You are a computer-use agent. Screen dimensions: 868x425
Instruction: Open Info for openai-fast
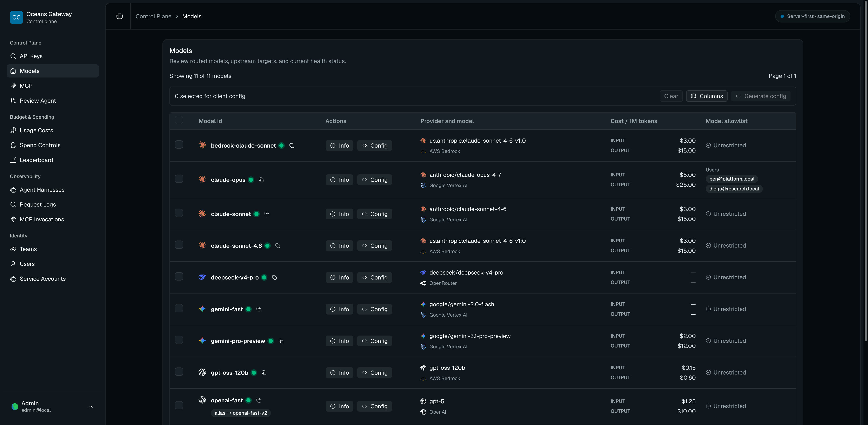[x=339, y=406]
